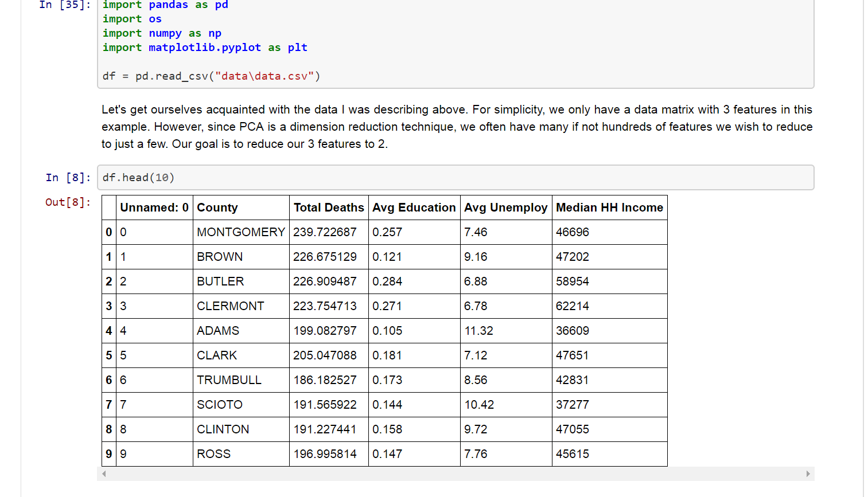Image resolution: width=868 pixels, height=497 pixels.
Task: Click the MONTGOMERY county cell
Action: 241,232
